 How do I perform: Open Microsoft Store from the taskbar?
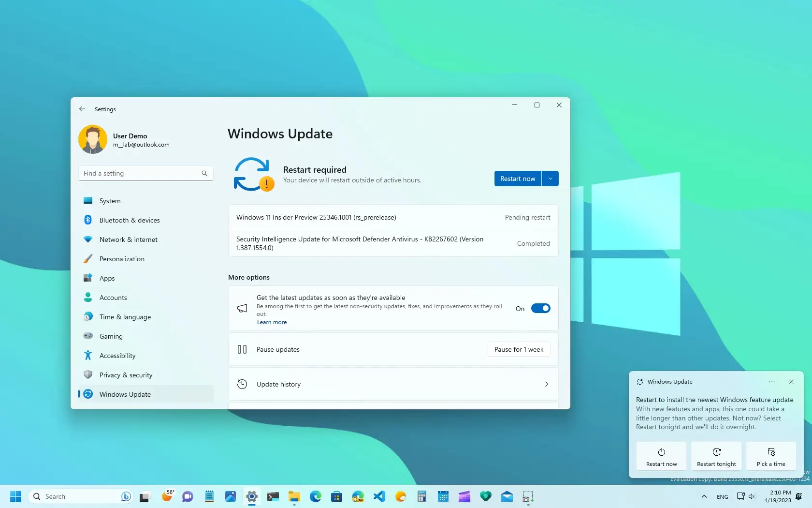pyautogui.click(x=336, y=496)
